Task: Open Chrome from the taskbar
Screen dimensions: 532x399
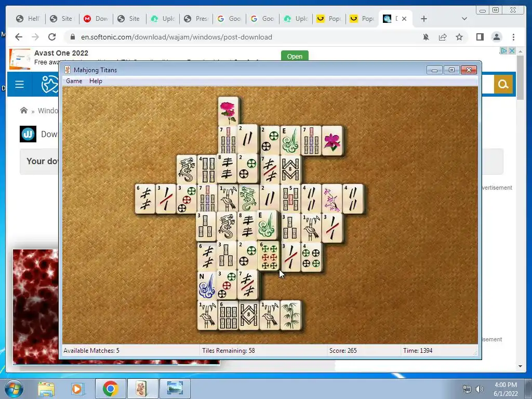Action: click(x=110, y=389)
